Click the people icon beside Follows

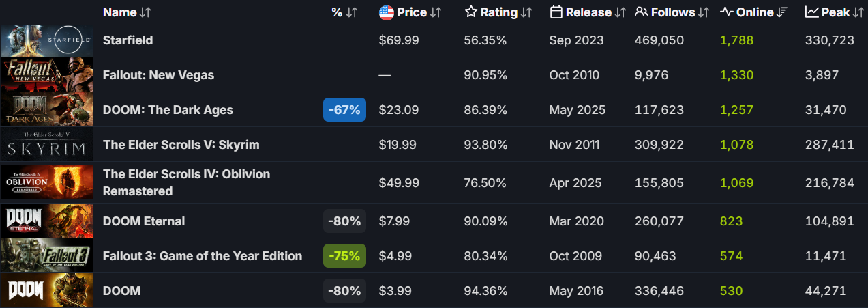(x=641, y=12)
